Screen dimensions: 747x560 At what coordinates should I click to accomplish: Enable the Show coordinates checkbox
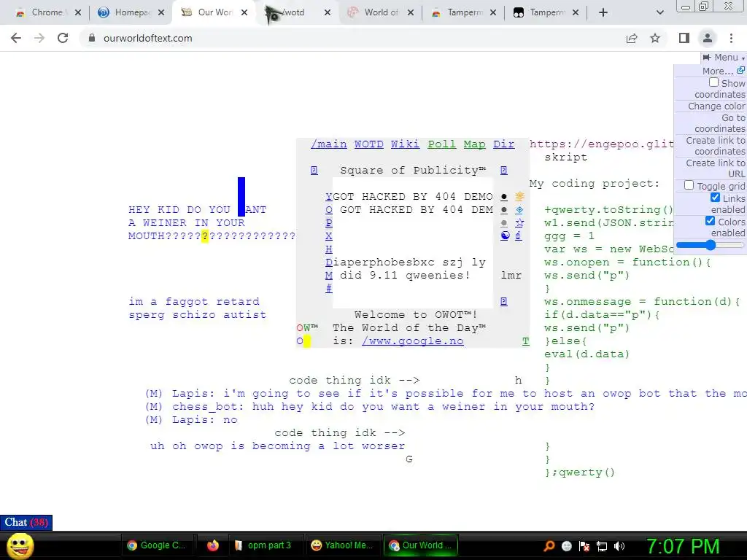[713, 82]
